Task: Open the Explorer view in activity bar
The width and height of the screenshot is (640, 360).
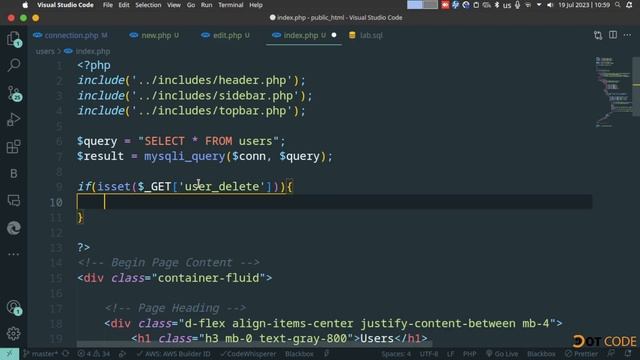Action: pos(14,39)
